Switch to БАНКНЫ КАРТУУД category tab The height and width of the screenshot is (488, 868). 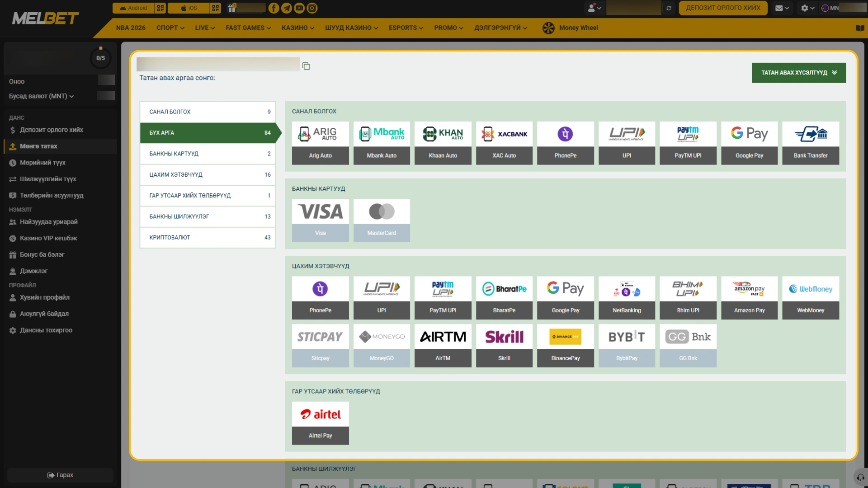click(208, 154)
